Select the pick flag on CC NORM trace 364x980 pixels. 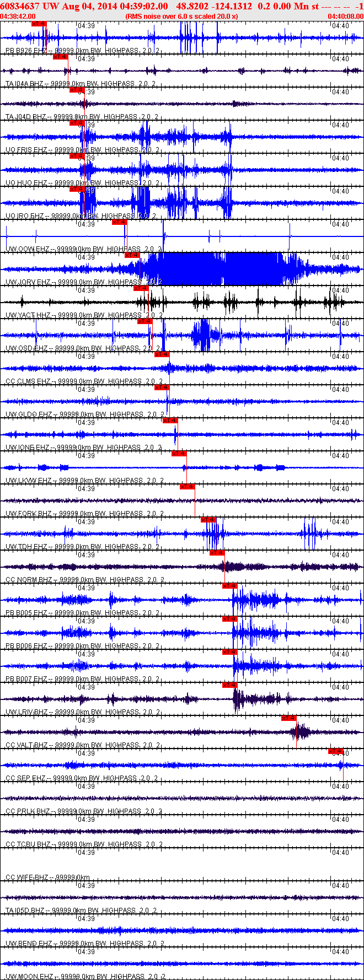pyautogui.click(x=217, y=553)
